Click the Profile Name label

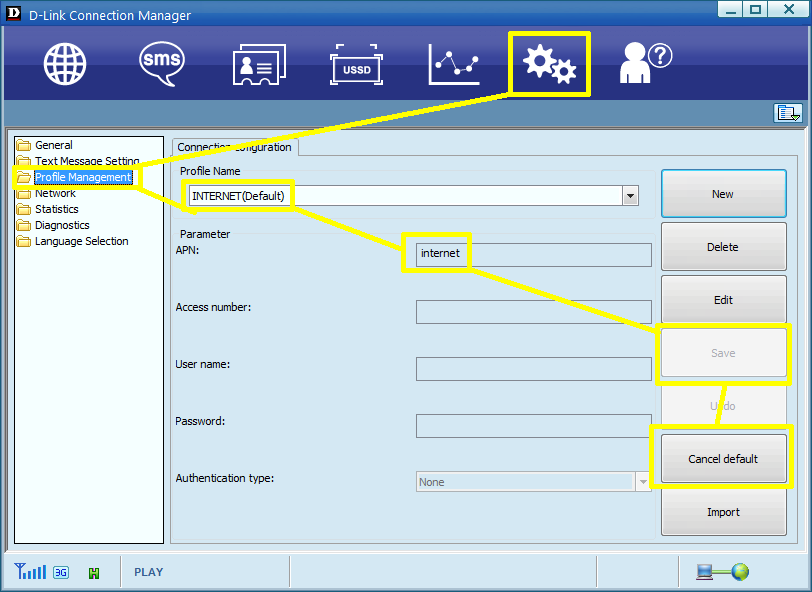[210, 171]
